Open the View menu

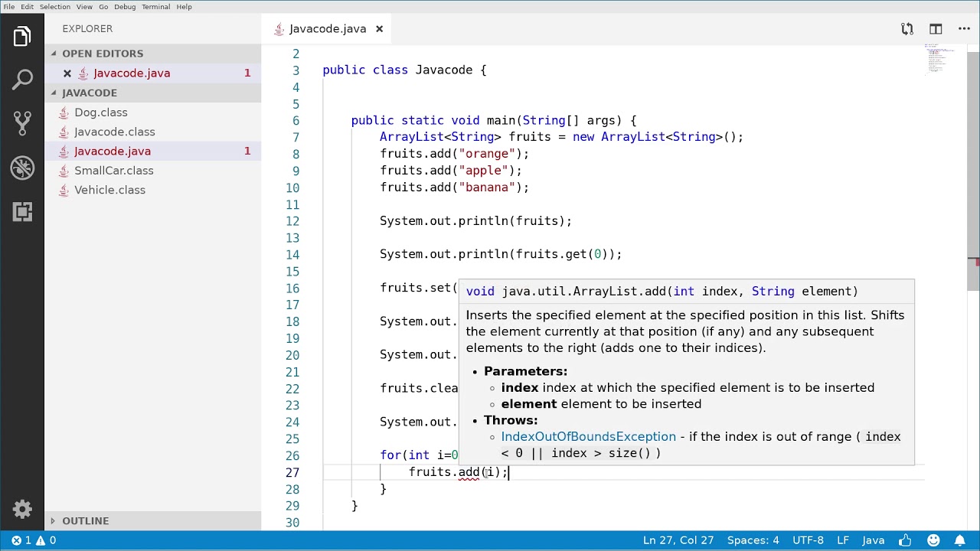coord(84,7)
